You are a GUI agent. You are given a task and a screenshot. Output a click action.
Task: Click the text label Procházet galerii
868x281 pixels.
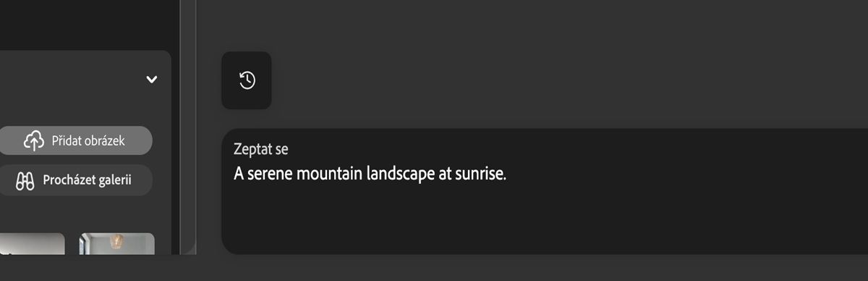[87, 180]
